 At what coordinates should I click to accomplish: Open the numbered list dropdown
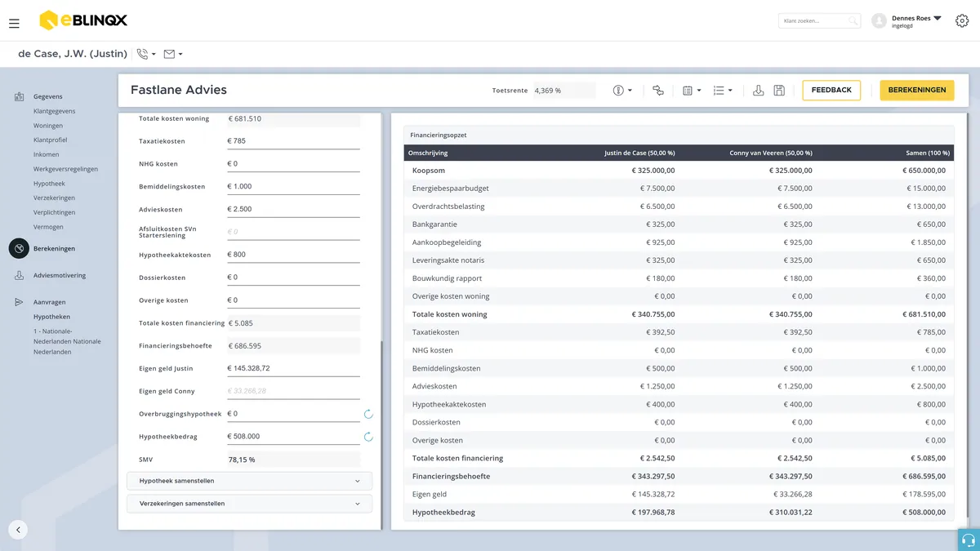pyautogui.click(x=723, y=91)
